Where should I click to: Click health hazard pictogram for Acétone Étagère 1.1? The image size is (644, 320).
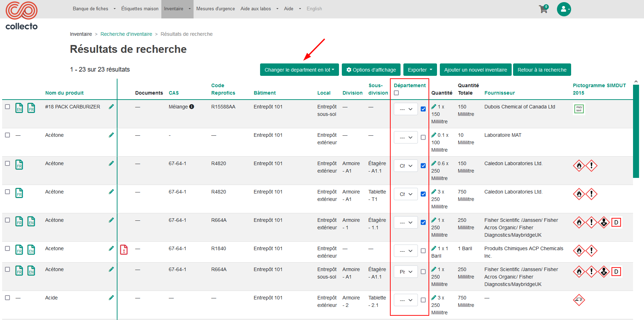(604, 222)
